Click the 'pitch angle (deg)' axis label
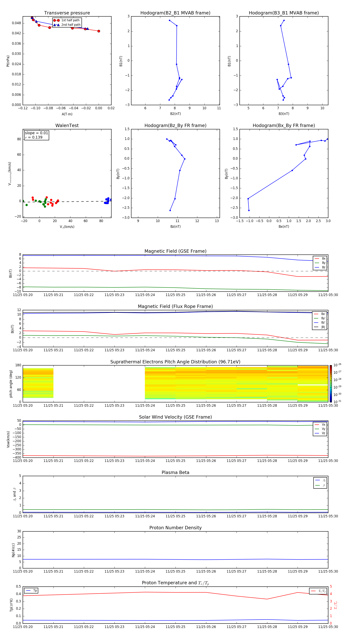 11,383
